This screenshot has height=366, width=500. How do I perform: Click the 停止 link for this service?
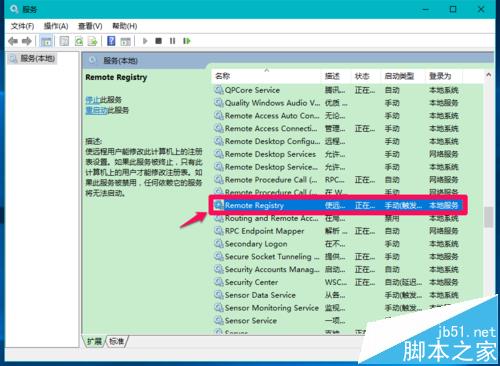click(93, 100)
